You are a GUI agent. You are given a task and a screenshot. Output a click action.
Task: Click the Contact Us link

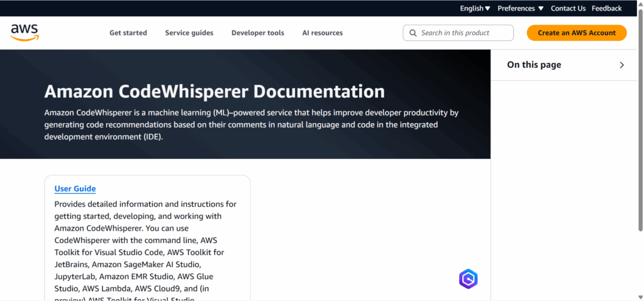pyautogui.click(x=568, y=8)
